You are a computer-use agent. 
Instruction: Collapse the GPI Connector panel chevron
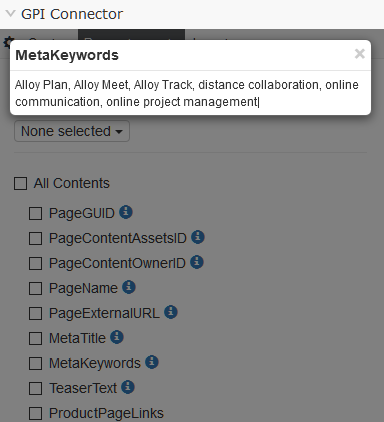click(x=11, y=14)
